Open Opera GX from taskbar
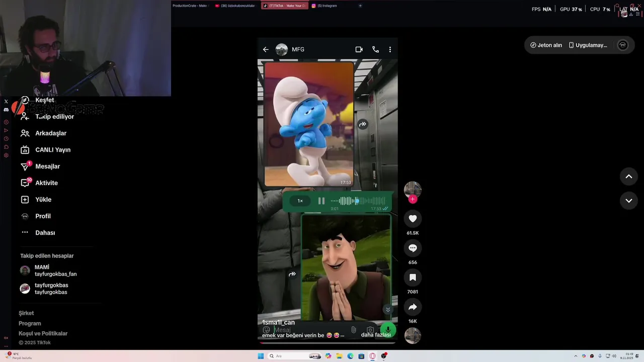Screen dimensions: 644x362 point(373,356)
